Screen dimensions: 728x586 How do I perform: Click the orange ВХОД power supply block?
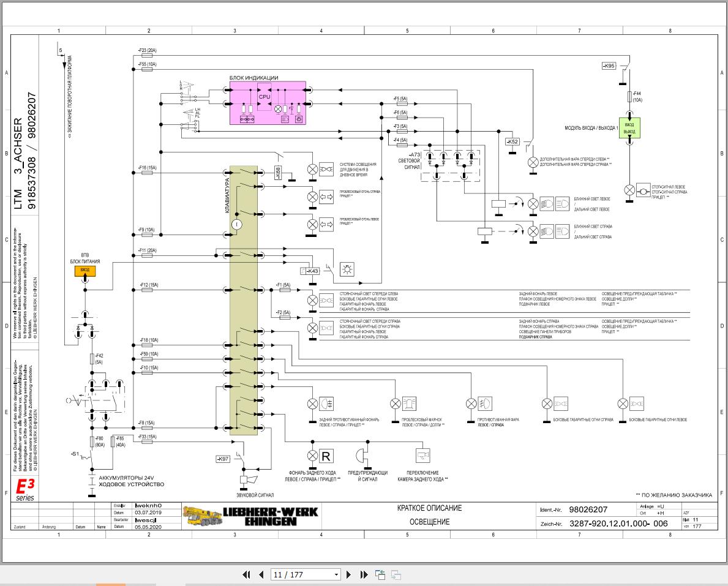click(84, 270)
